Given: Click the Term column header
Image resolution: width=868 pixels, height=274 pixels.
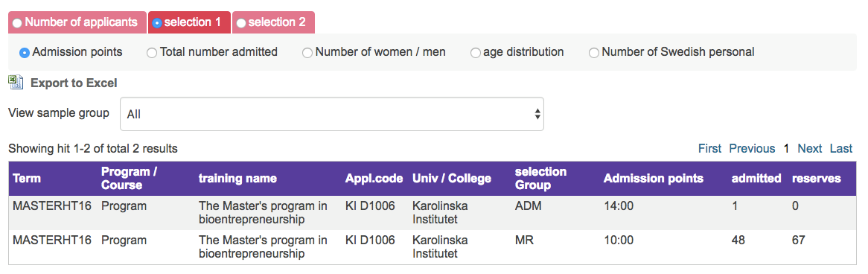Looking at the screenshot, I should coord(27,178).
